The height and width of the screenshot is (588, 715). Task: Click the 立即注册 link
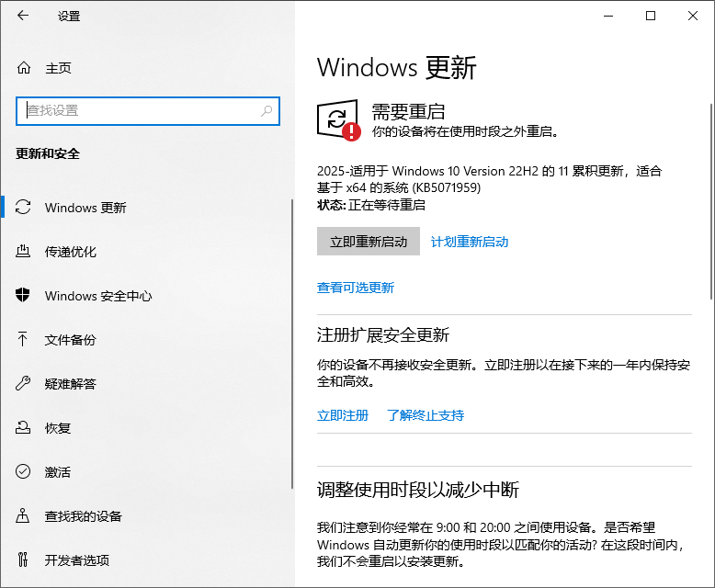[x=343, y=415]
